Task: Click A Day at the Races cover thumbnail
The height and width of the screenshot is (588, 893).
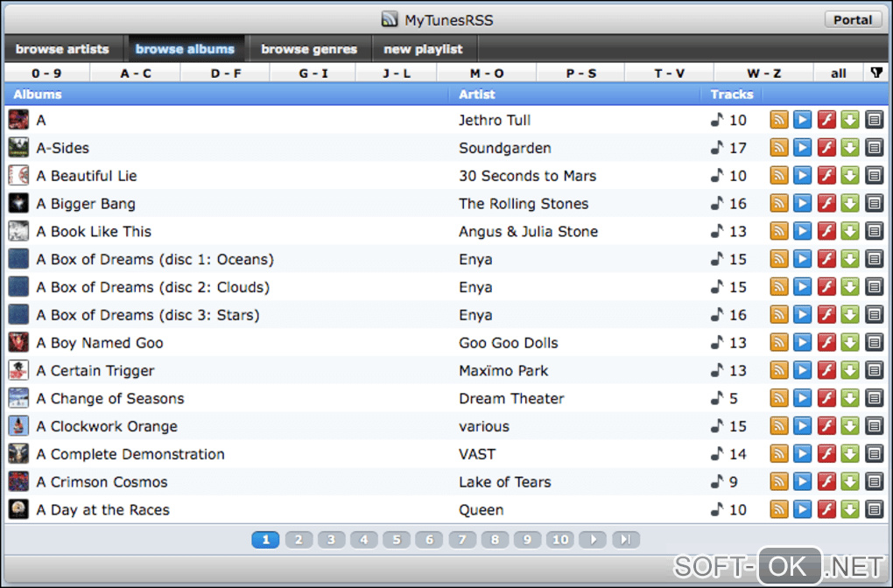Action: click(18, 509)
